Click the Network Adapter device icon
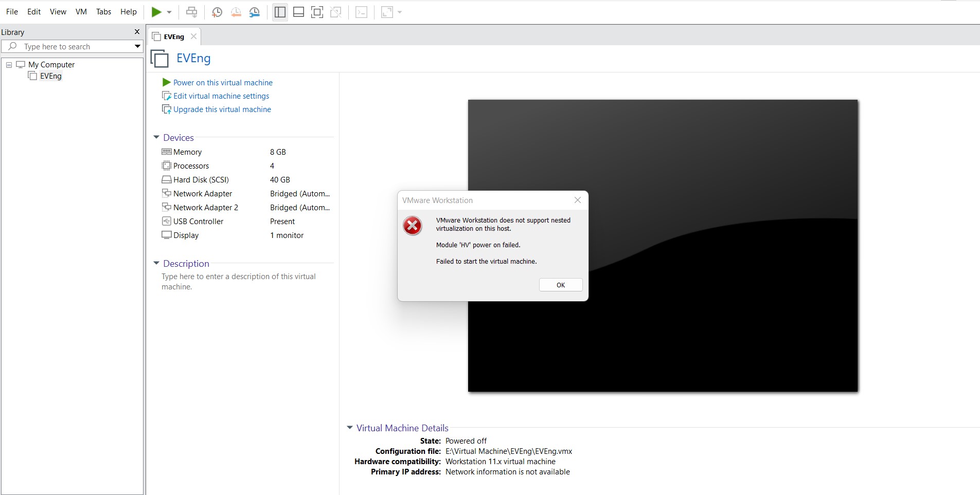The height and width of the screenshot is (495, 980). point(166,193)
